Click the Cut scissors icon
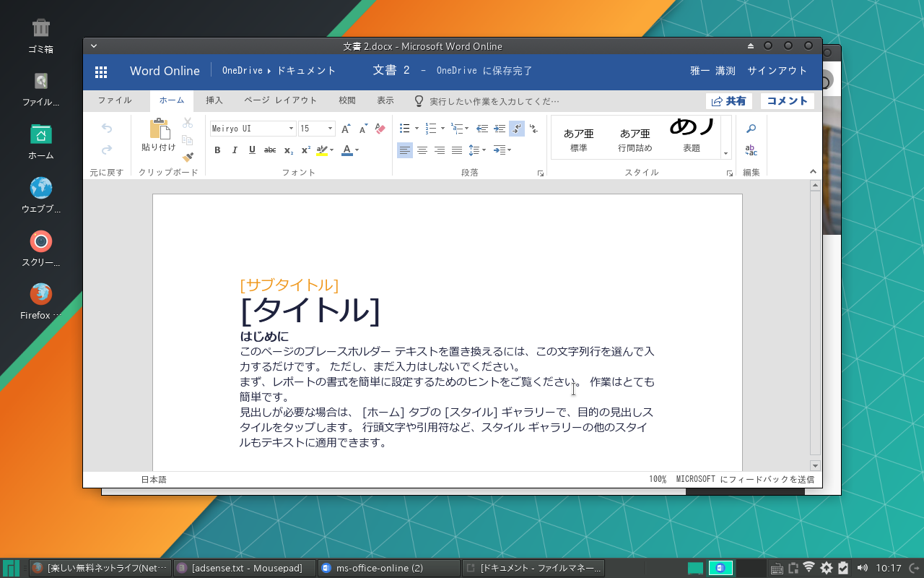The image size is (924, 578). (x=188, y=124)
